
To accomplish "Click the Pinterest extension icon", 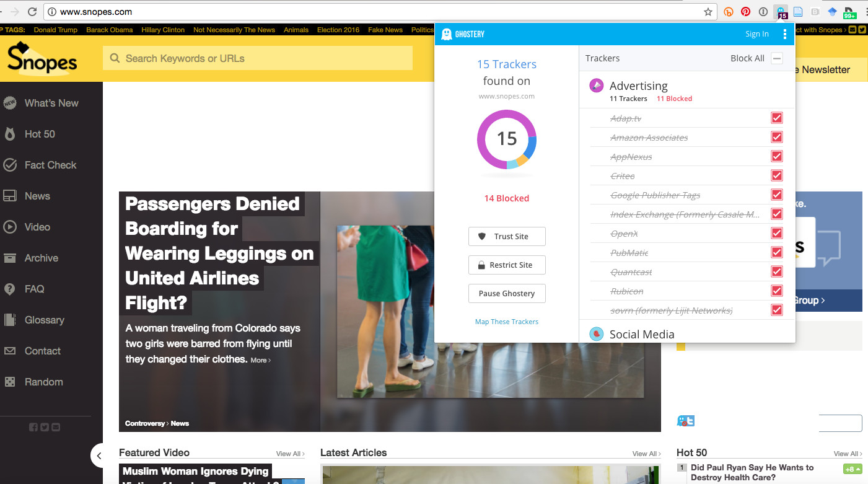I will (746, 12).
